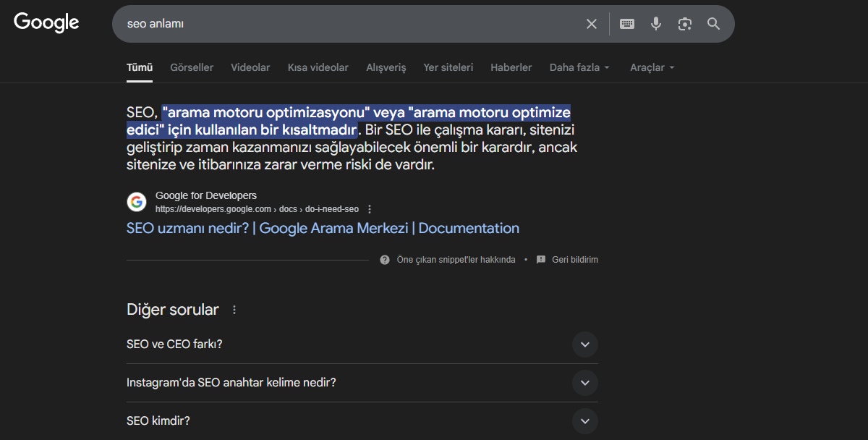Clear the search query with X icon
868x440 pixels.
pos(592,24)
